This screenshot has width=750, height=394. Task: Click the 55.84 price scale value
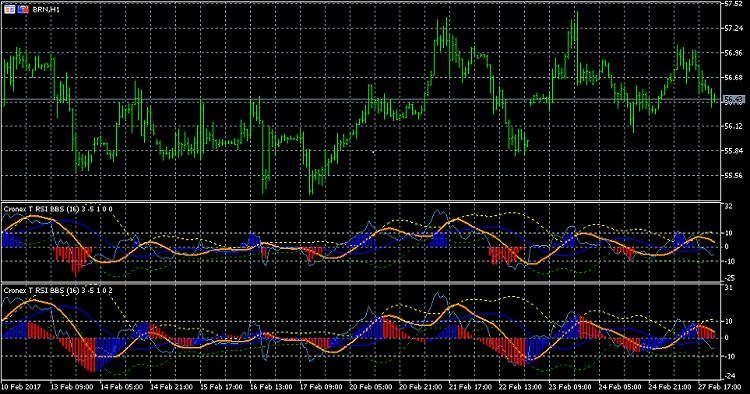[733, 151]
